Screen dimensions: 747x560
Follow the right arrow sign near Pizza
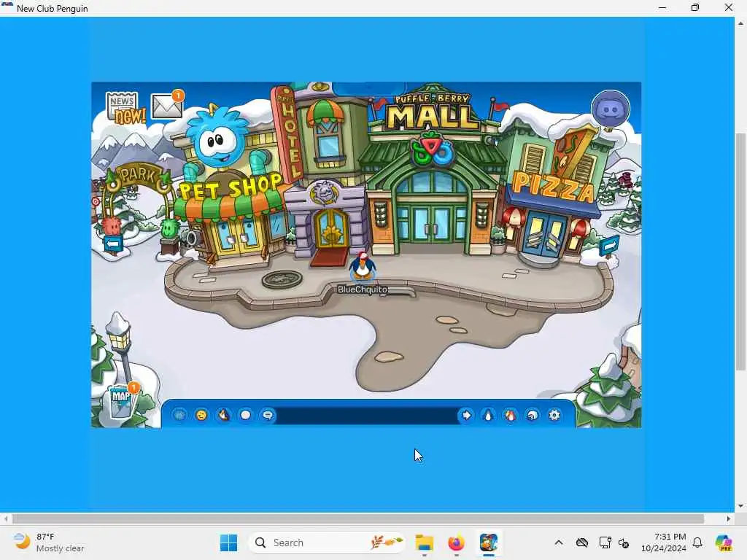[609, 246]
